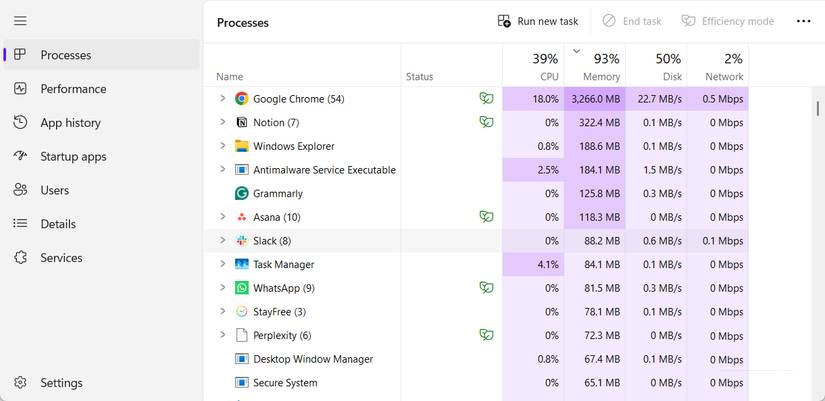Open the App history page
This screenshot has height=401, width=825.
click(102, 123)
